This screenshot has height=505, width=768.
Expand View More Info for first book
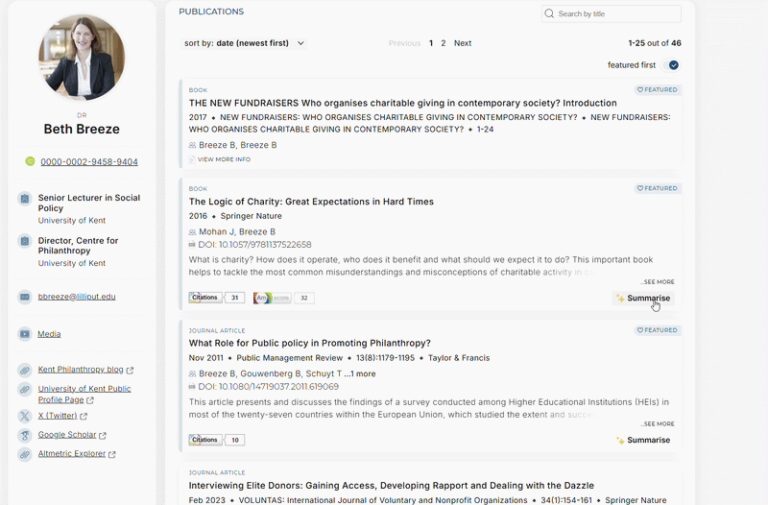coord(223,159)
